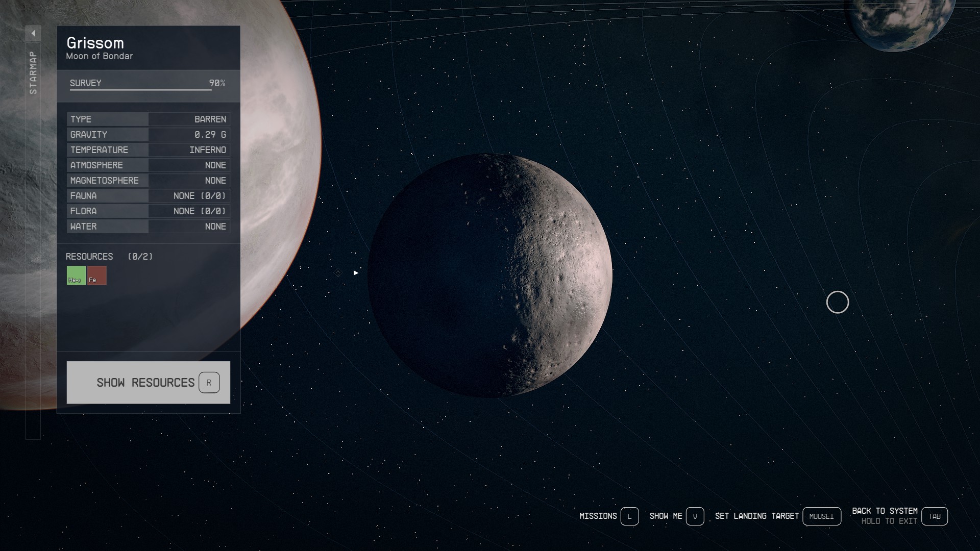980x551 pixels.
Task: Click the BARREN type value
Action: [210, 119]
